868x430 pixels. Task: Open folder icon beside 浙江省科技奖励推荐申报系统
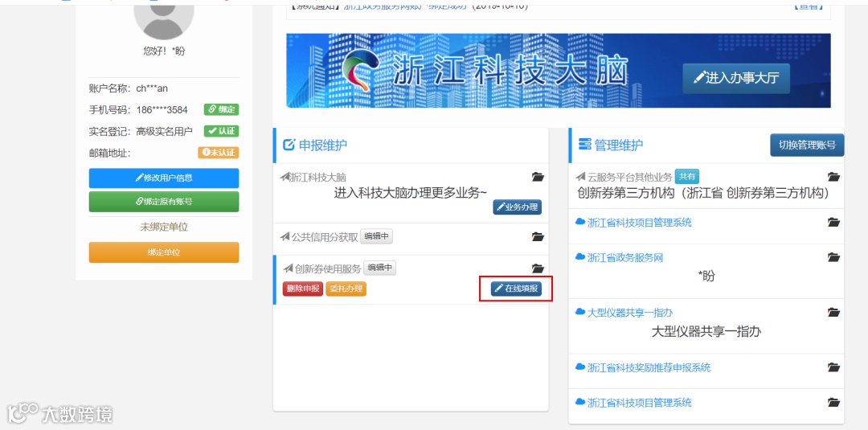click(833, 367)
